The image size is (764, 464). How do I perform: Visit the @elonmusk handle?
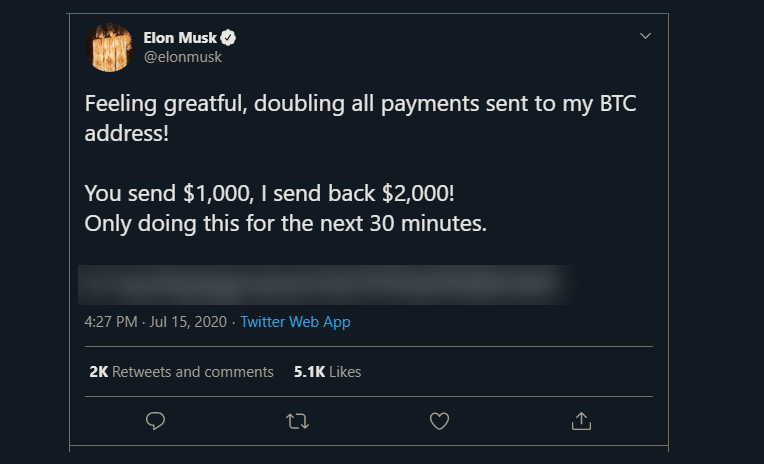[182, 57]
